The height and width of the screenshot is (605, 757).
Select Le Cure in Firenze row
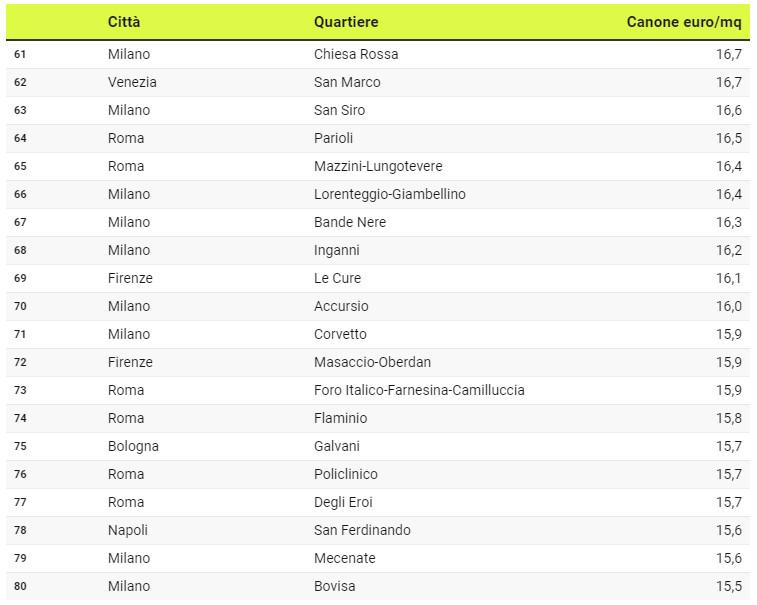point(337,278)
